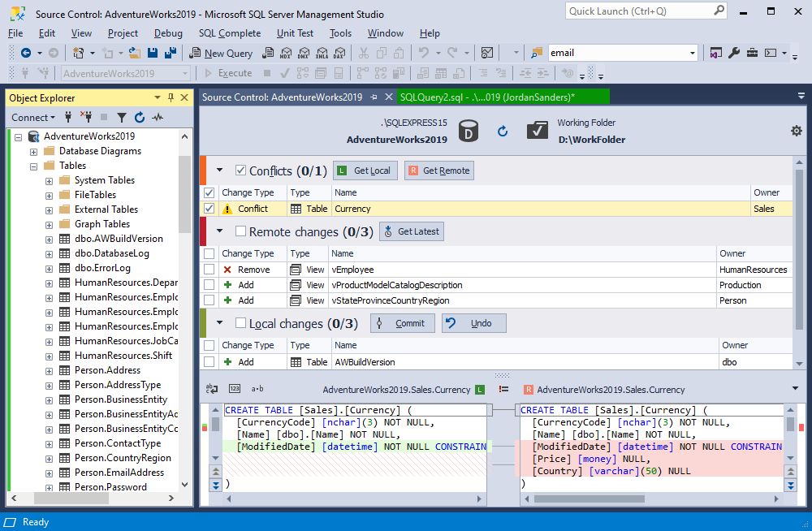This screenshot has height=531, width=812.
Task: Open a DAX query from toolbar
Action: click(339, 53)
